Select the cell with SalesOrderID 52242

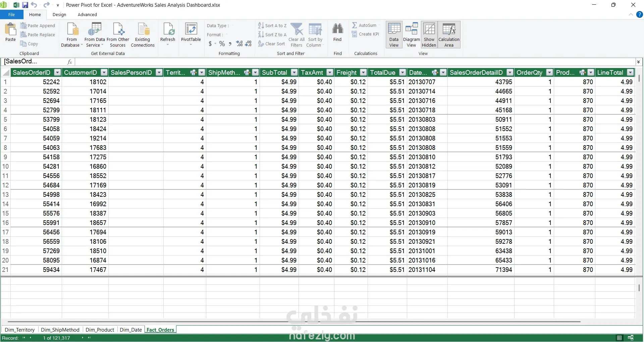(x=36, y=82)
